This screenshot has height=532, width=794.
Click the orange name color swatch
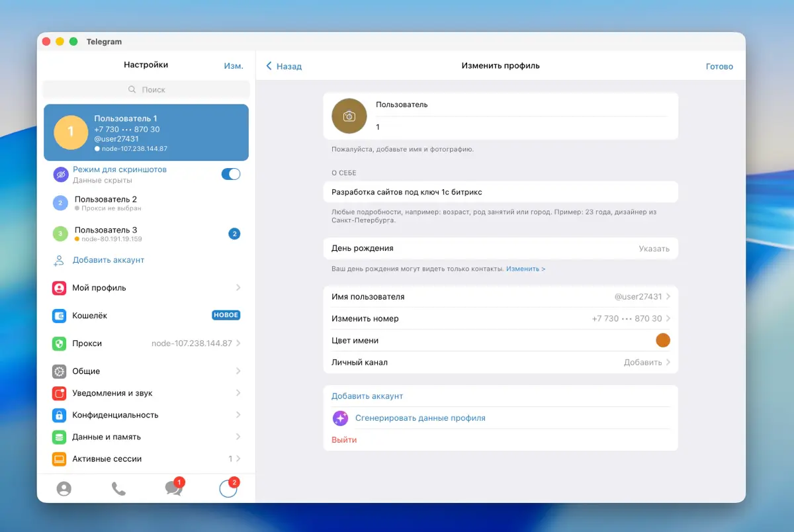(663, 340)
